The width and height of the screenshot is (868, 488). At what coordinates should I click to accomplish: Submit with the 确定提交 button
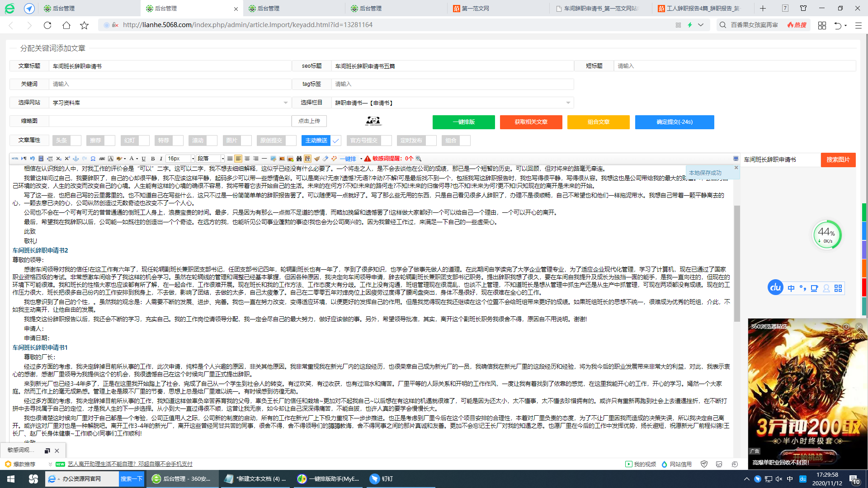coord(675,122)
